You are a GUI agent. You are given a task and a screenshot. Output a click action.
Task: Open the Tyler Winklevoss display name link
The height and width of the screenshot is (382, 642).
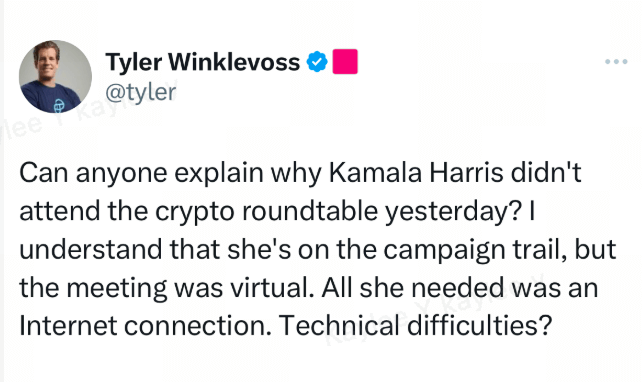[x=203, y=62]
